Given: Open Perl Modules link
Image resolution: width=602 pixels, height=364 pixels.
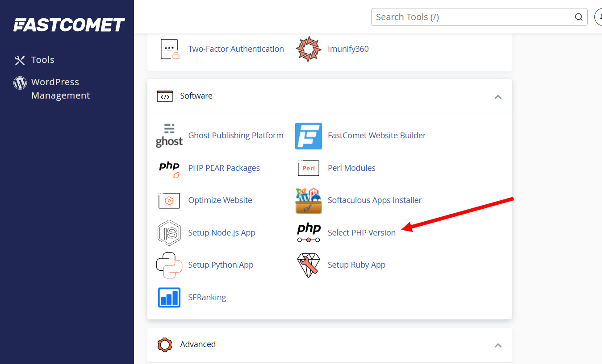Looking at the screenshot, I should pyautogui.click(x=351, y=168).
